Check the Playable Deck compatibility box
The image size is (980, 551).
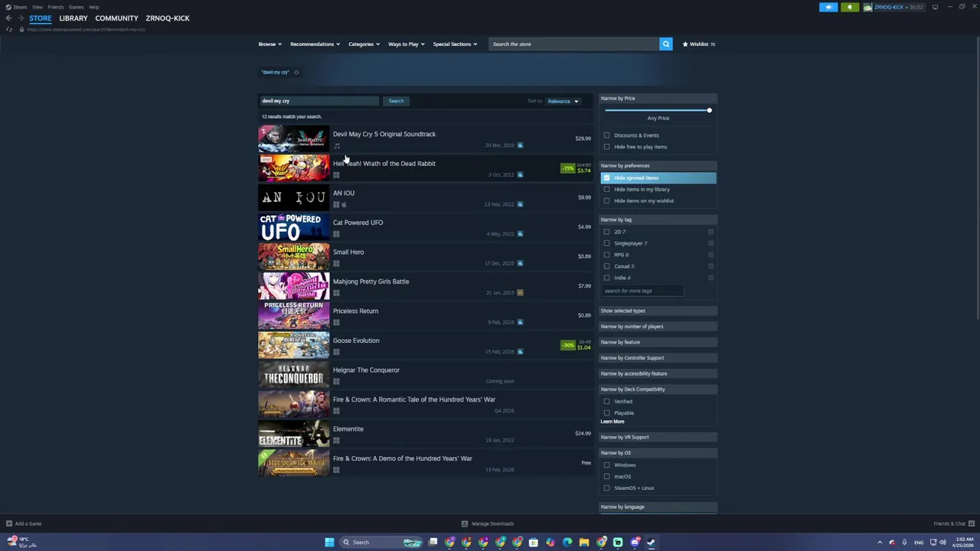pos(607,413)
